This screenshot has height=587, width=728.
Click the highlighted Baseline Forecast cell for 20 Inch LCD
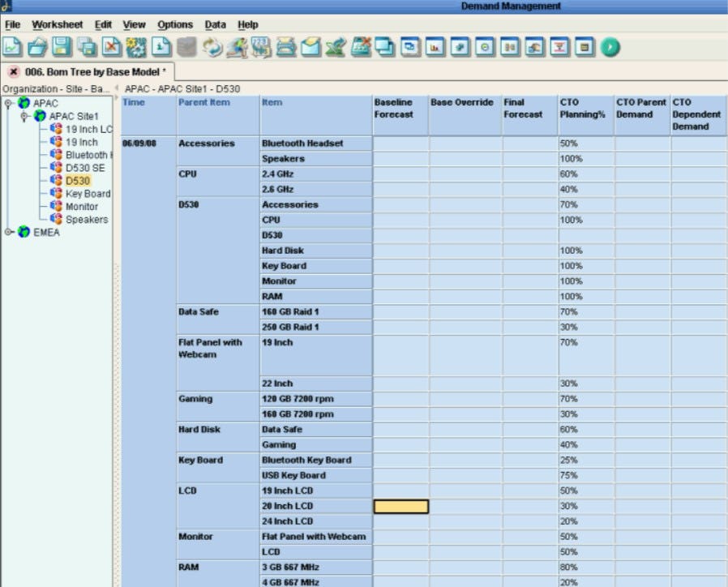click(401, 506)
